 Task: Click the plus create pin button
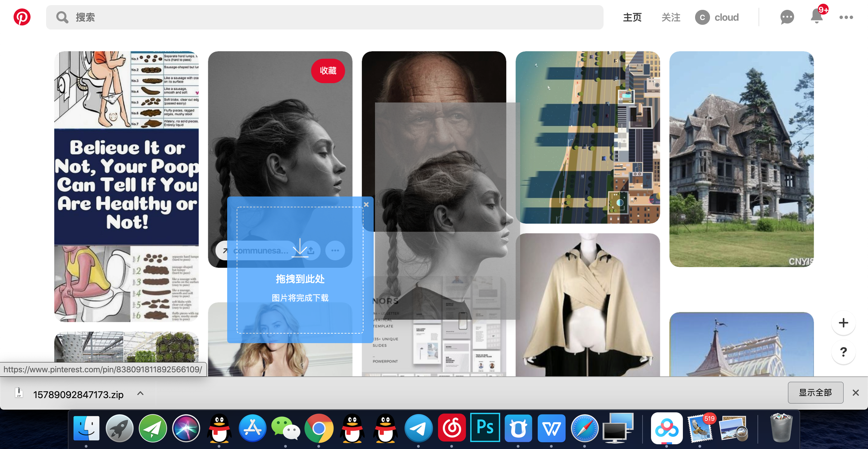843,323
